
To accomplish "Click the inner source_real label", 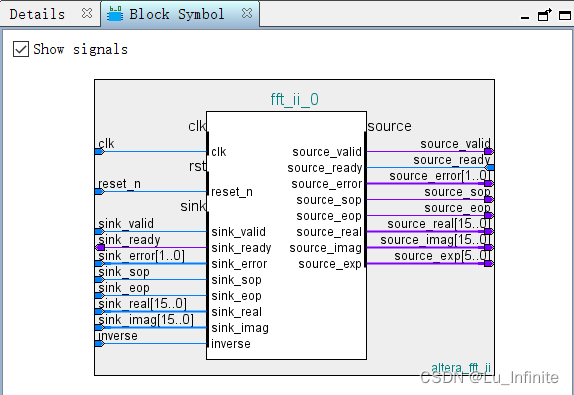I will [x=329, y=232].
